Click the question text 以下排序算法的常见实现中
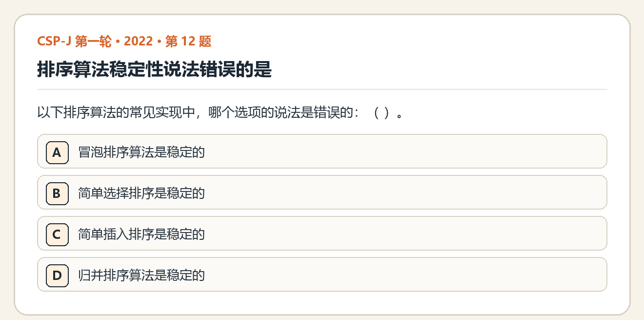Image resolution: width=644 pixels, height=320 pixels. pyautogui.click(x=116, y=114)
